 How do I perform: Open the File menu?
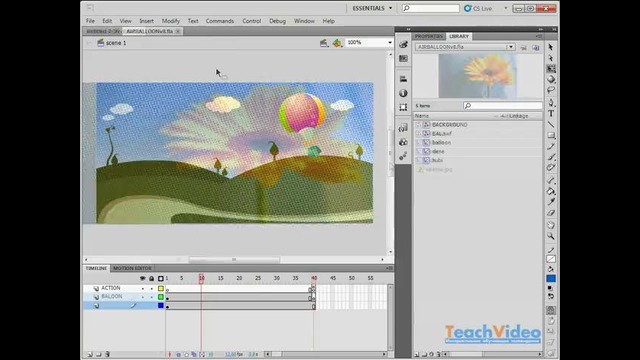[90, 21]
